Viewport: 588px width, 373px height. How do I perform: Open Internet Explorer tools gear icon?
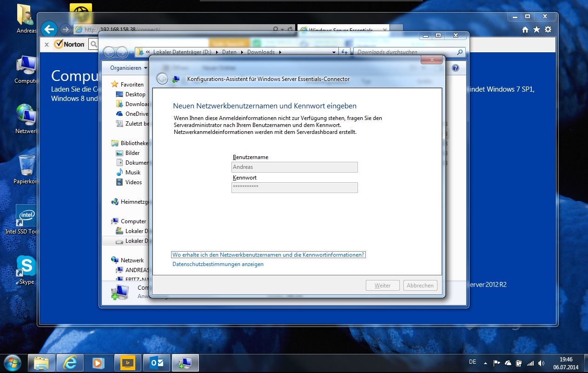click(548, 29)
